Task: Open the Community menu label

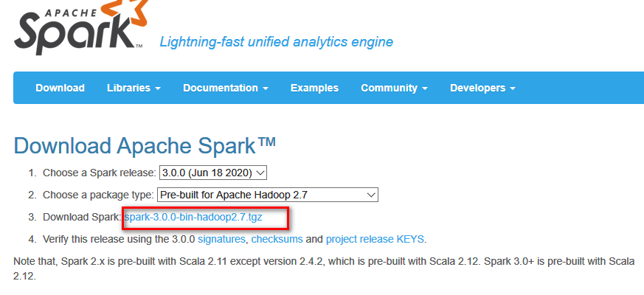Action: (x=389, y=88)
